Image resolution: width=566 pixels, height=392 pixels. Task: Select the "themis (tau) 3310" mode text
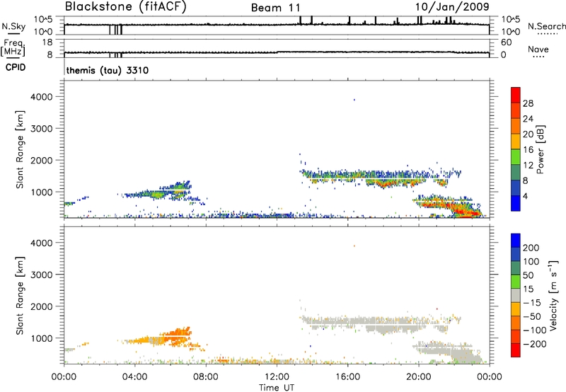tap(108, 70)
